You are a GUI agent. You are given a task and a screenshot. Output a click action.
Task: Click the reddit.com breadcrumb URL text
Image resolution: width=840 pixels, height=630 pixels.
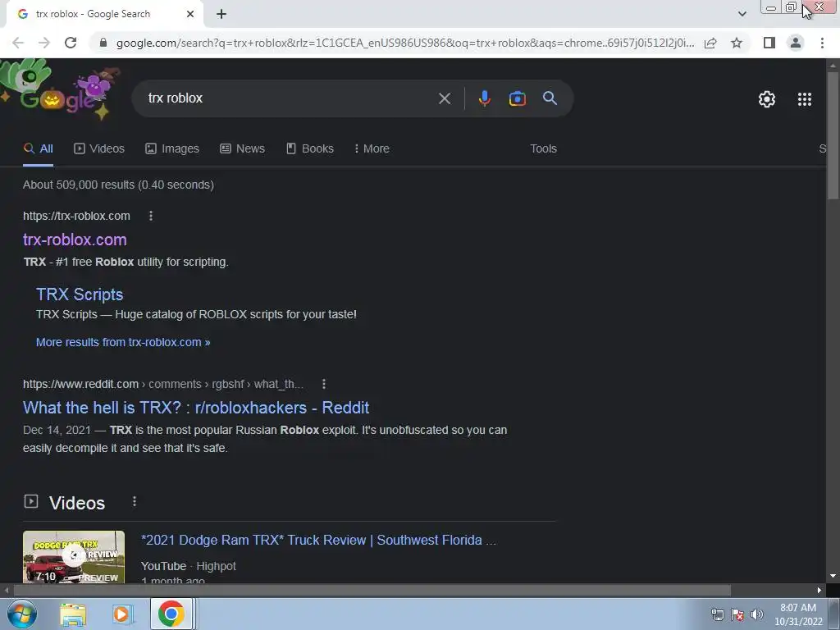(x=163, y=384)
